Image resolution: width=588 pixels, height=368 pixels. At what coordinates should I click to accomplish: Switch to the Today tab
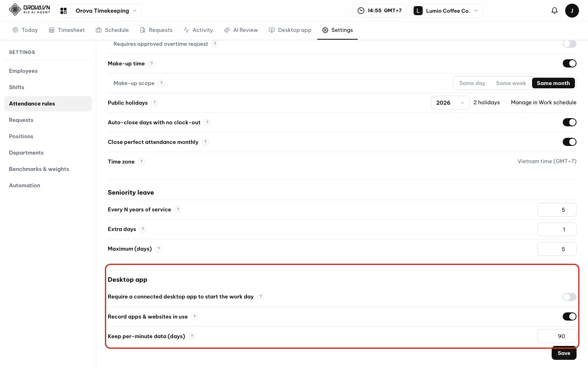(25, 30)
